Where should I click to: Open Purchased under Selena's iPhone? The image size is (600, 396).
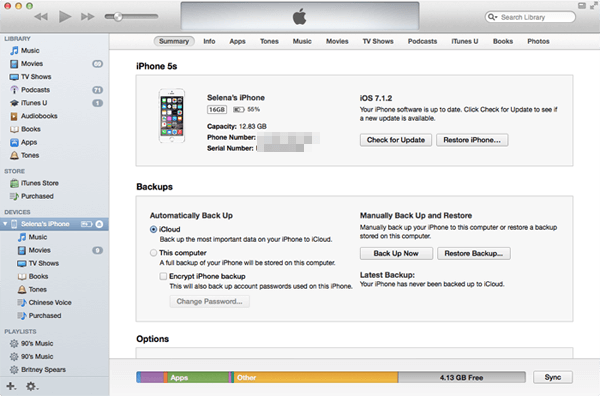tap(39, 315)
